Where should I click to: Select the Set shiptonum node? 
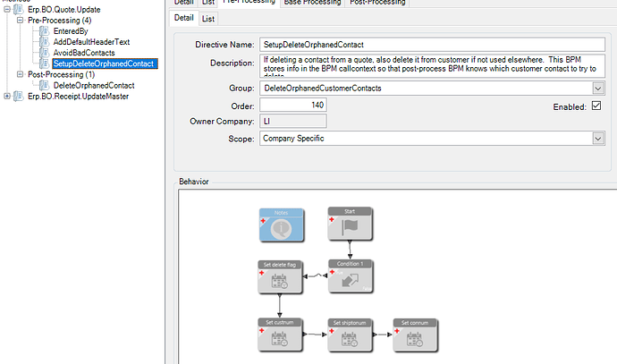point(350,334)
